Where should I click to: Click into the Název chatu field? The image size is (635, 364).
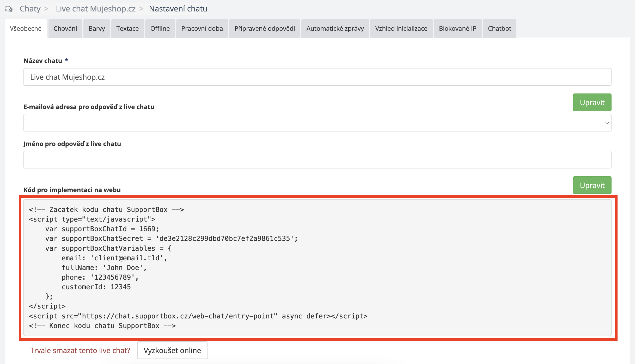tap(317, 77)
